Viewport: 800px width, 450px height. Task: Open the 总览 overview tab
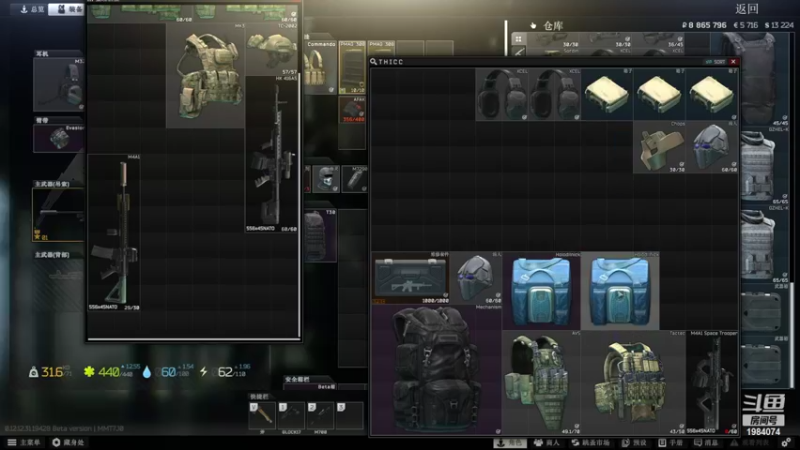(31, 9)
